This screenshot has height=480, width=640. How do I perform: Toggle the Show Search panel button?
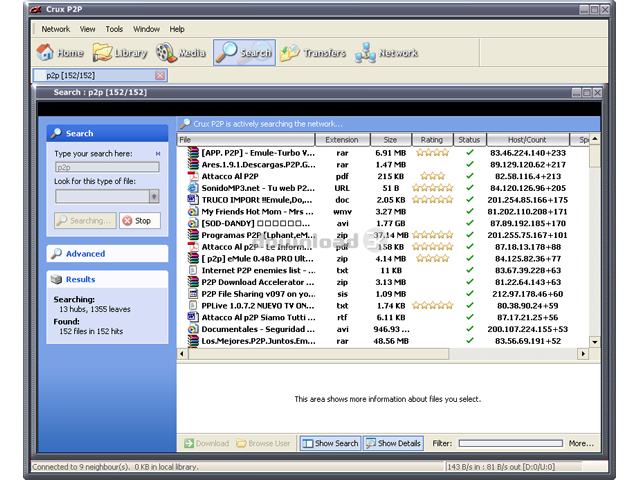(x=330, y=443)
